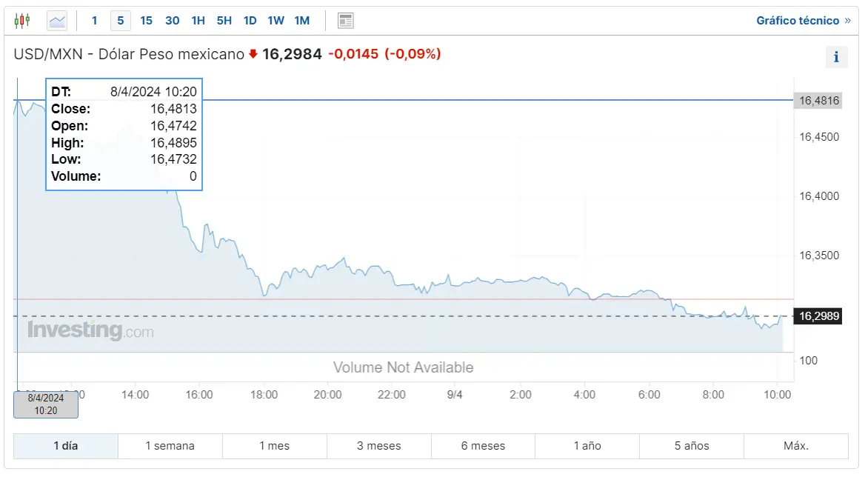Click the 16,2989 last price label
The height and width of the screenshot is (477, 868).
point(818,316)
